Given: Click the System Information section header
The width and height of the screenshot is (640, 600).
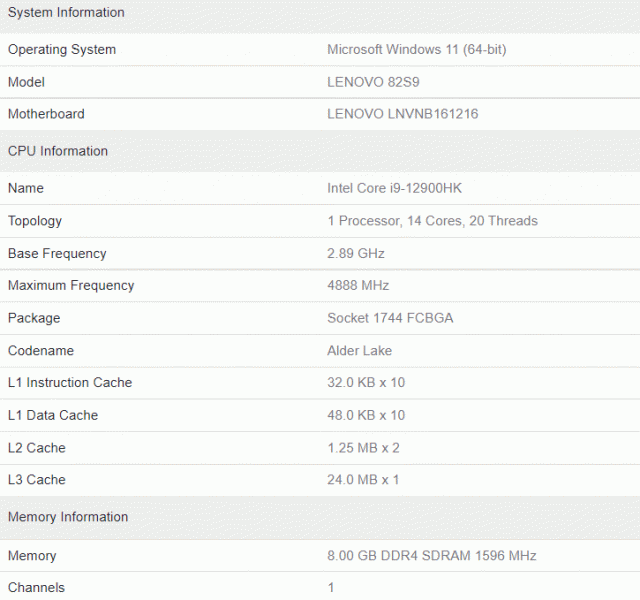Looking at the screenshot, I should [66, 13].
